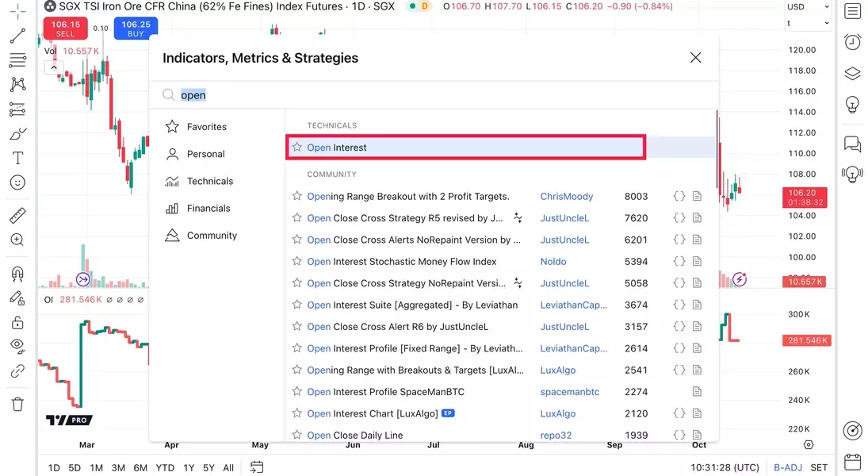Open the ideas stream broadcast icon
Viewport: 868px width, 476px height.
click(852, 175)
